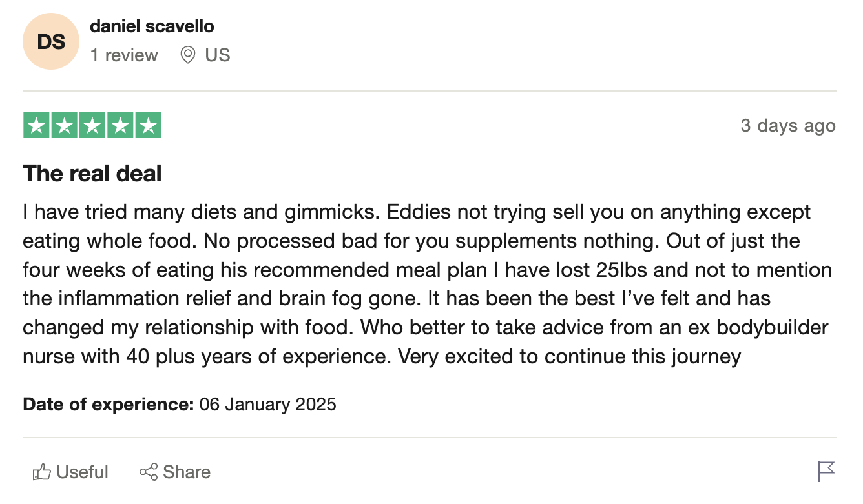This screenshot has height=504, width=863.
Task: Click the third green star
Action: point(92,126)
